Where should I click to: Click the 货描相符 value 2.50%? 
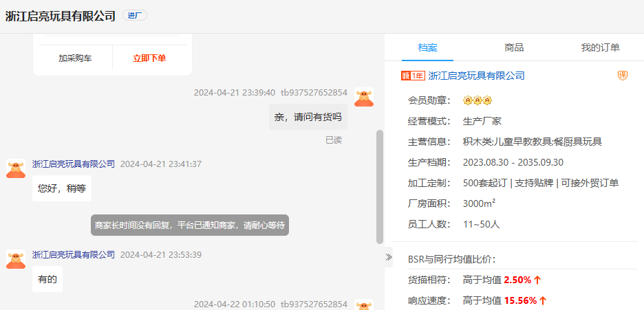pos(517,280)
